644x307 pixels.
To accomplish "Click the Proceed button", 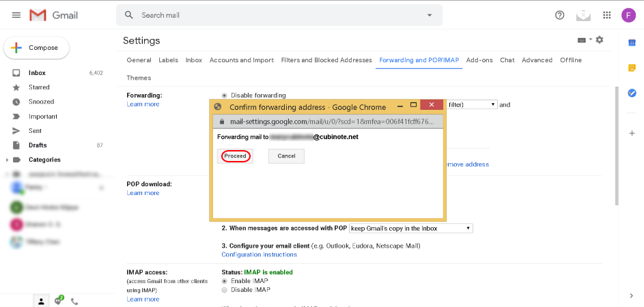I will (236, 156).
